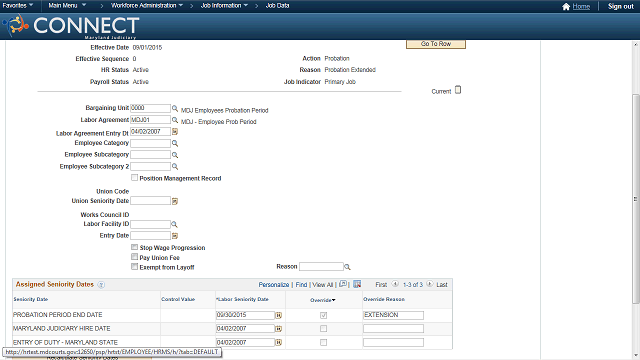Click Bargaining Unit input field

150,108
